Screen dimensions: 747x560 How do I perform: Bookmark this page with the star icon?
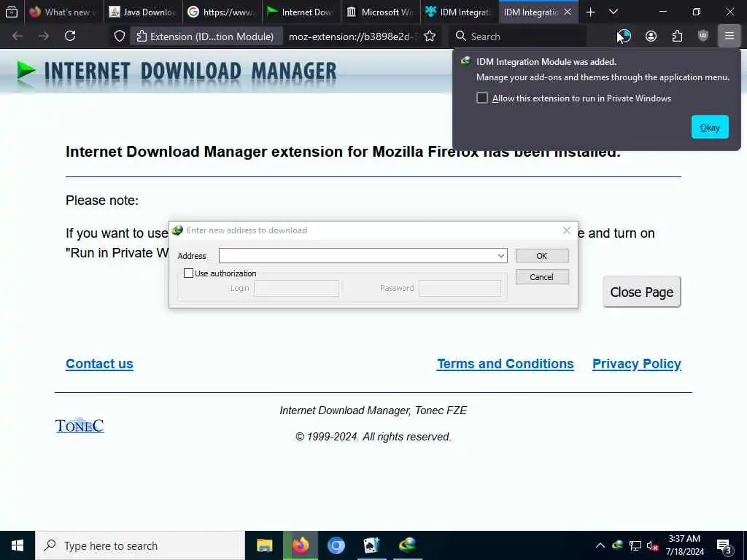pyautogui.click(x=430, y=36)
